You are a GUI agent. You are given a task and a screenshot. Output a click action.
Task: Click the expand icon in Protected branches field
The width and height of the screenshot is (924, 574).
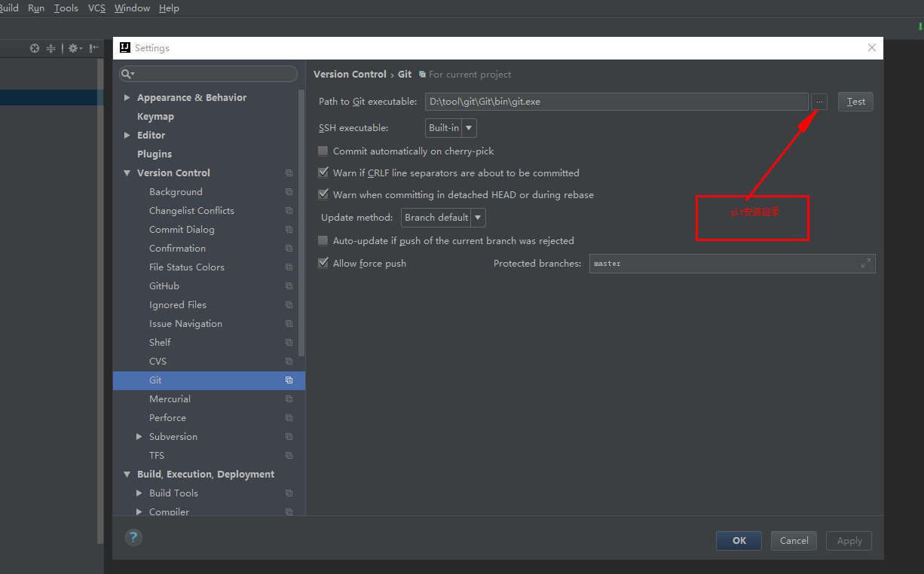coord(866,264)
